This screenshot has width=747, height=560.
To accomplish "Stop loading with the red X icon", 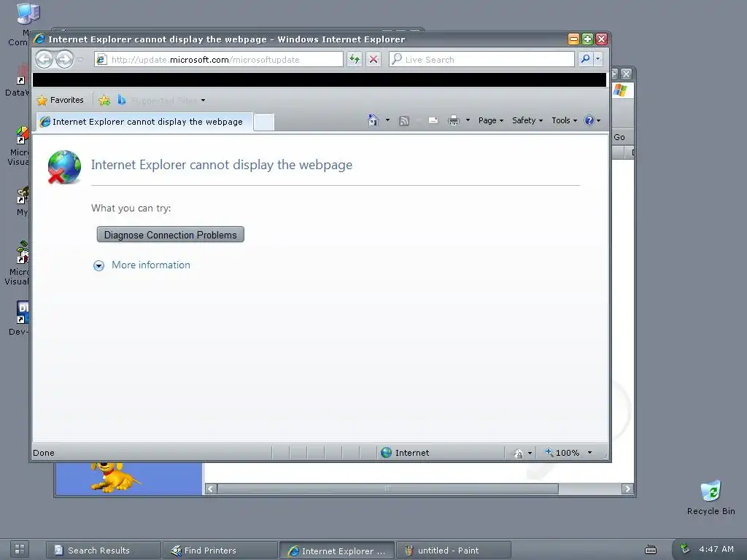I will pyautogui.click(x=373, y=60).
